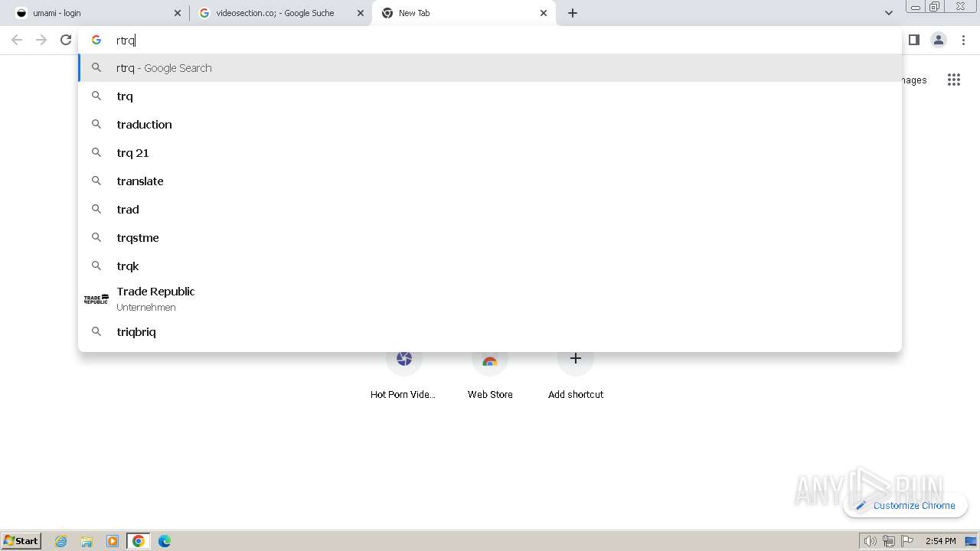Select the New Tab browser tab
This screenshot has width=980, height=551.
point(463,13)
